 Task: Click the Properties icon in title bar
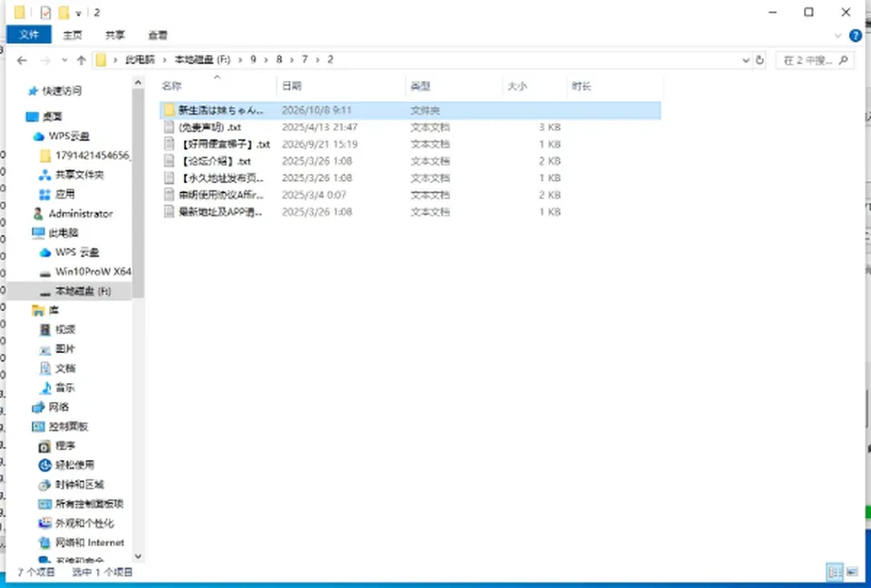(45, 12)
